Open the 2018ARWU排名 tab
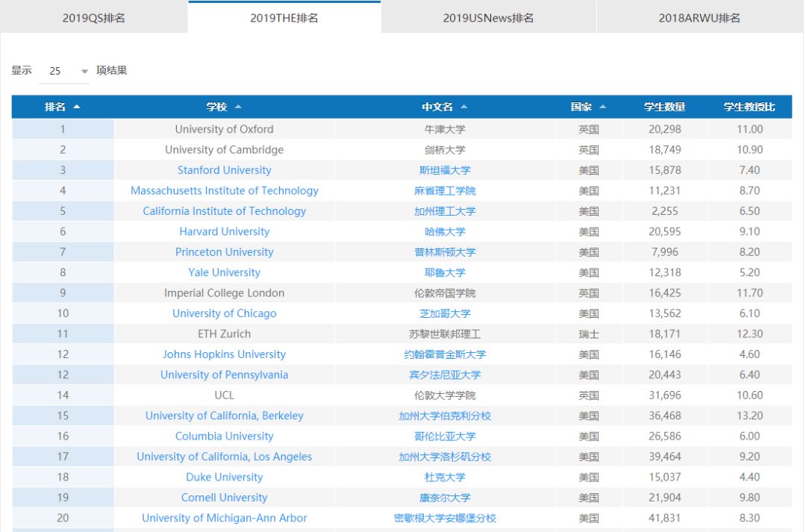Viewport: 806px width, 532px height. point(699,18)
